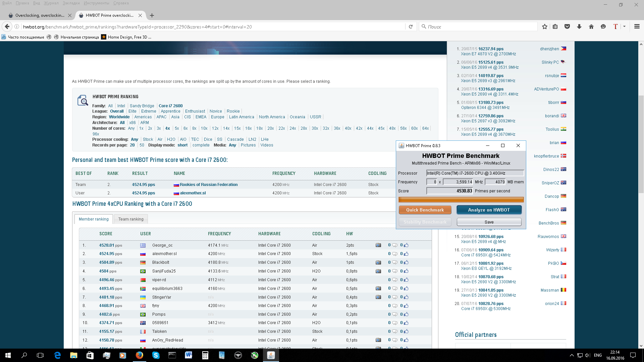644x362 pixels.
Task: Filter processor cooling by LN2
Action: 252,139
